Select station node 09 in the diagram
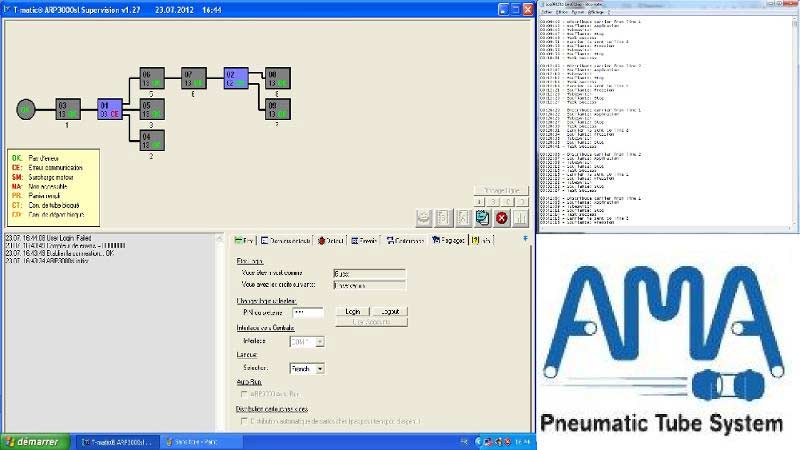 278,109
